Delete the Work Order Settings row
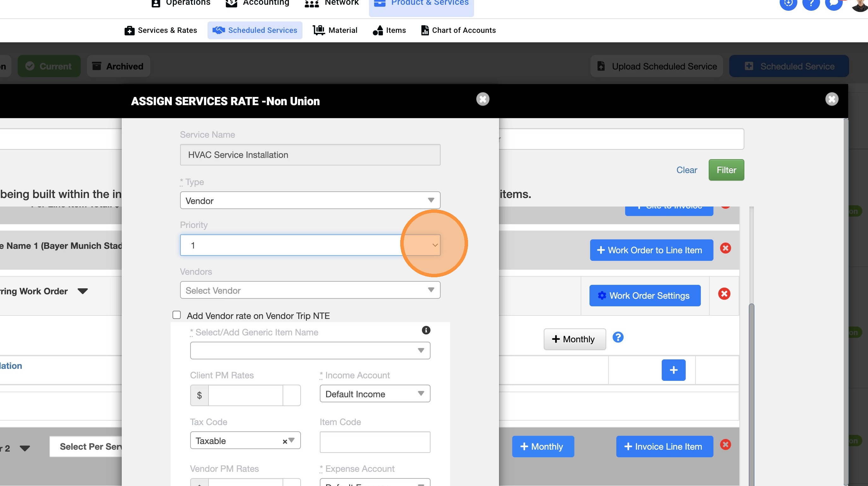The width and height of the screenshot is (868, 486). 724,294
